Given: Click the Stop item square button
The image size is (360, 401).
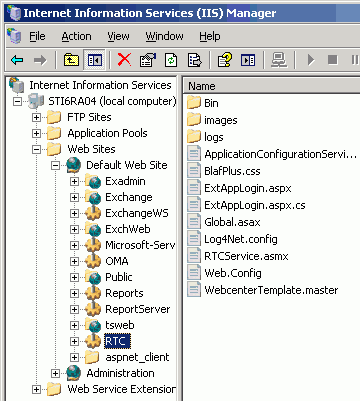Looking at the screenshot, I should point(333,60).
